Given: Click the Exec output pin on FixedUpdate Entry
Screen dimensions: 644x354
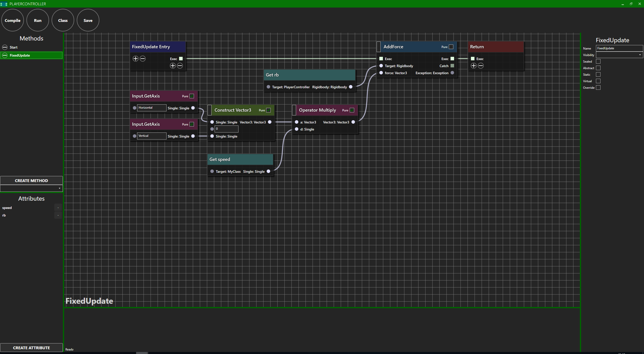Looking at the screenshot, I should 181,59.
